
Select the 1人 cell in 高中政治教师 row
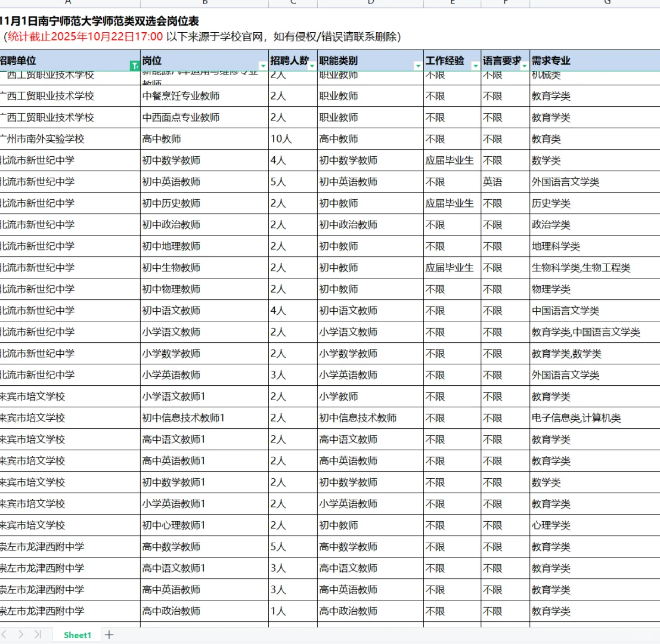pyautogui.click(x=293, y=611)
